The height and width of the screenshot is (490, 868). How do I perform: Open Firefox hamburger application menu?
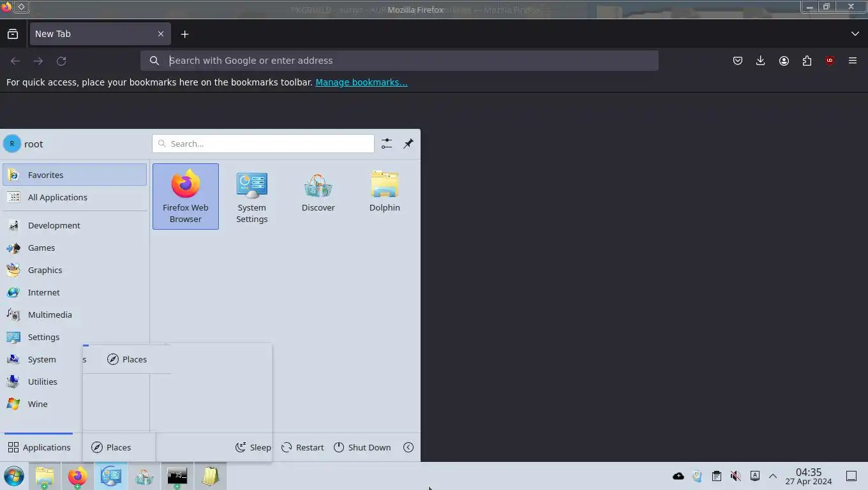(x=853, y=61)
